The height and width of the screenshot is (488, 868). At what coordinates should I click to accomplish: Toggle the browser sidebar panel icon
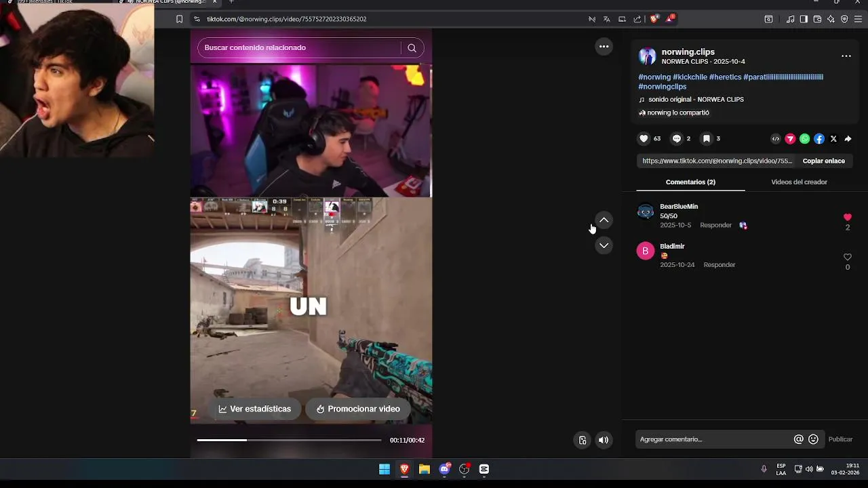[x=804, y=19]
